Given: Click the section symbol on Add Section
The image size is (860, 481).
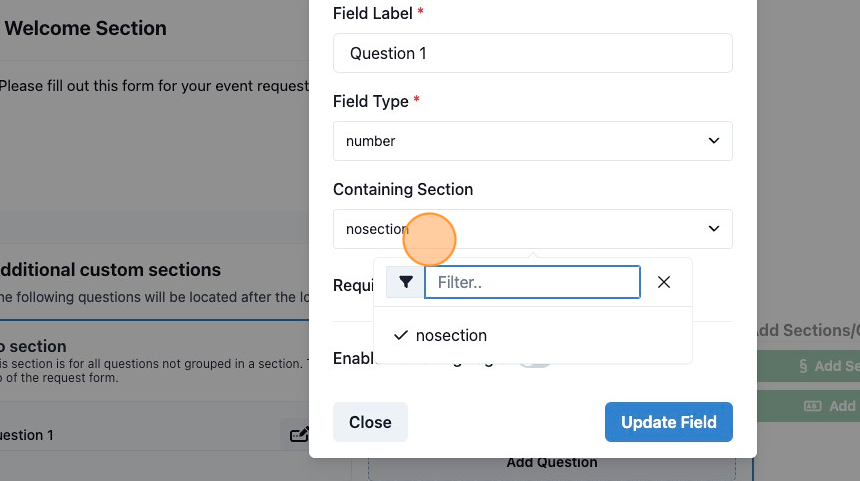Looking at the screenshot, I should tap(803, 366).
